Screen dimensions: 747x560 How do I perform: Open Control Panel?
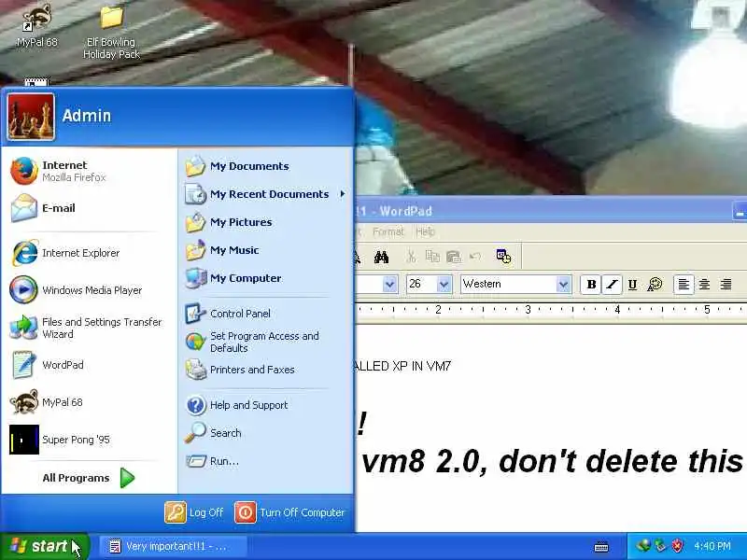[x=265, y=314]
